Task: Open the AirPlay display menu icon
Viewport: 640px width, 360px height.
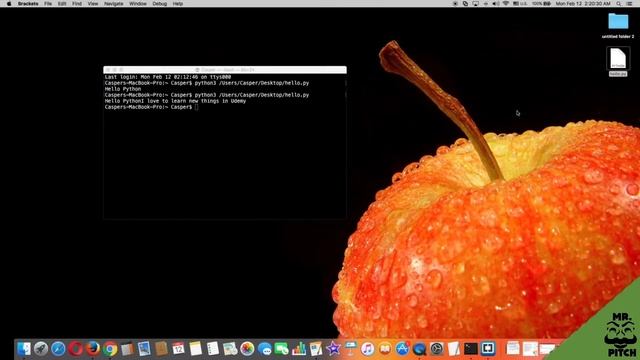Action: [476, 4]
